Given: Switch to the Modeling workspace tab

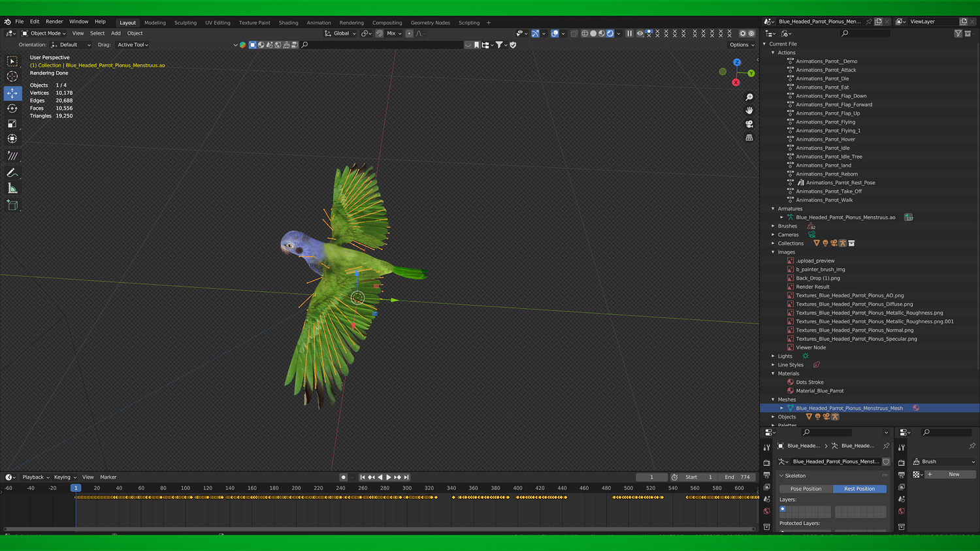Looking at the screenshot, I should click(155, 23).
